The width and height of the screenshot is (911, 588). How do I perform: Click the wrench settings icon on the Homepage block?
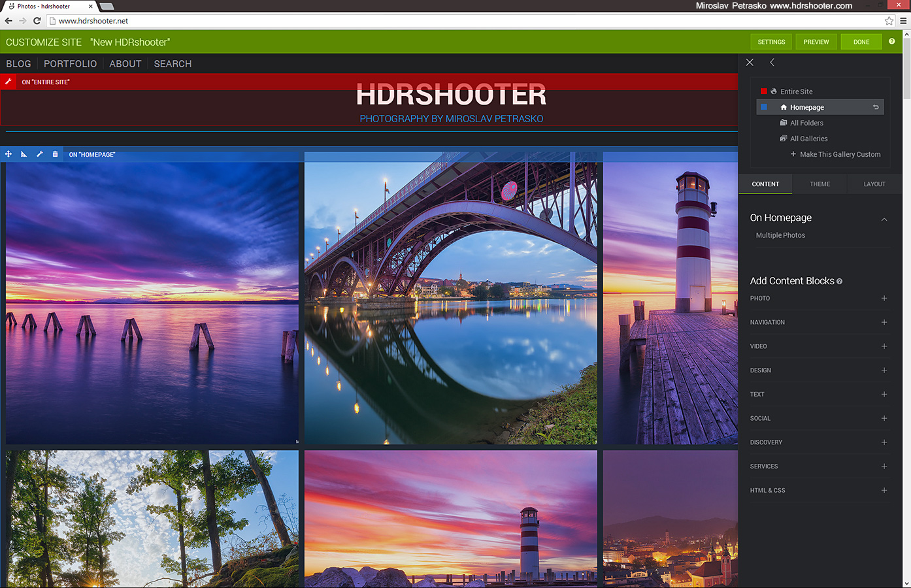coord(39,154)
